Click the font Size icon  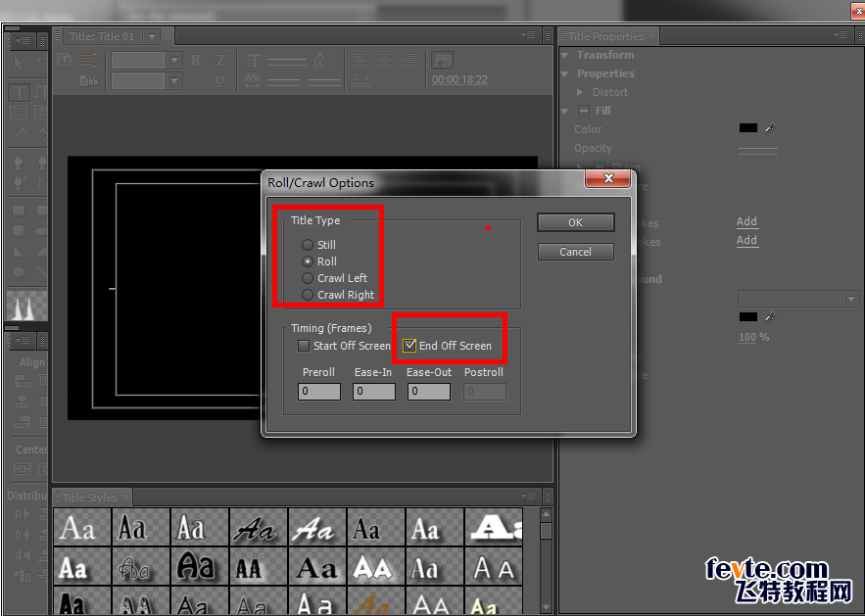(x=253, y=60)
